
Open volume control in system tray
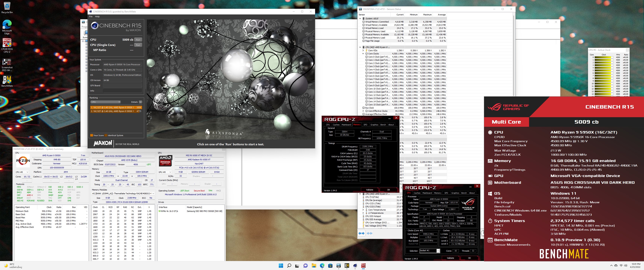625,265
